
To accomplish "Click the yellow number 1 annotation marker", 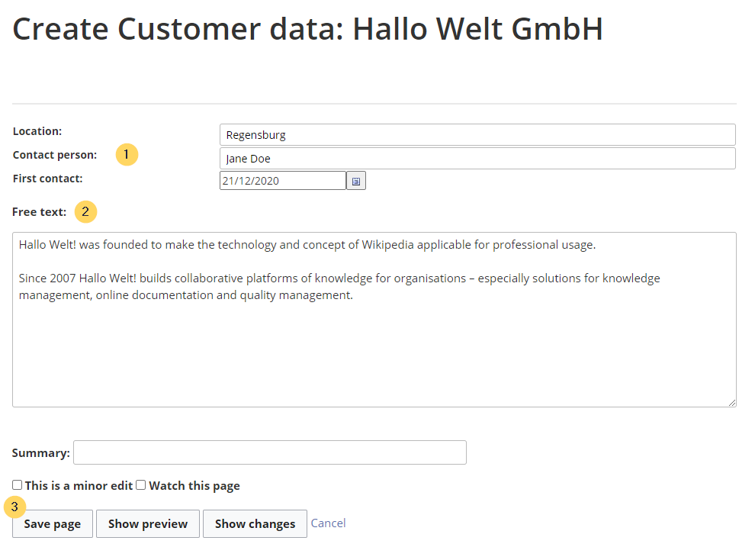I will (x=127, y=155).
